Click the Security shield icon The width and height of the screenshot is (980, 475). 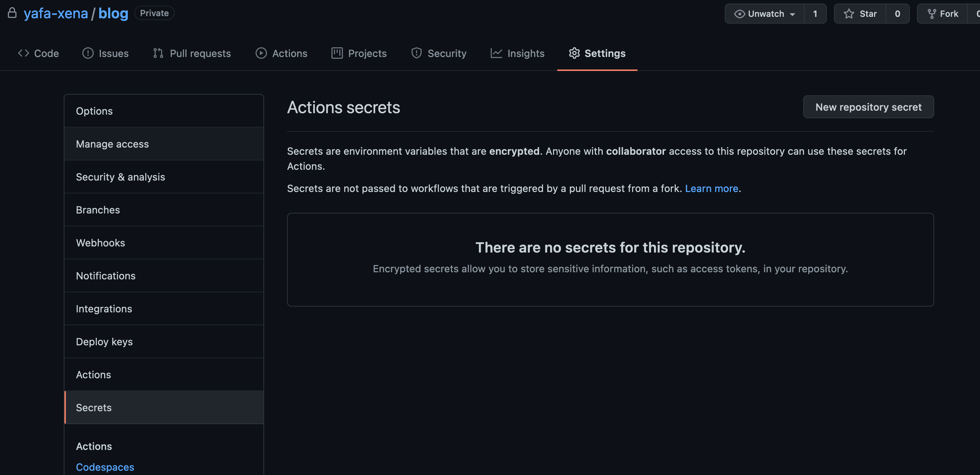point(417,53)
